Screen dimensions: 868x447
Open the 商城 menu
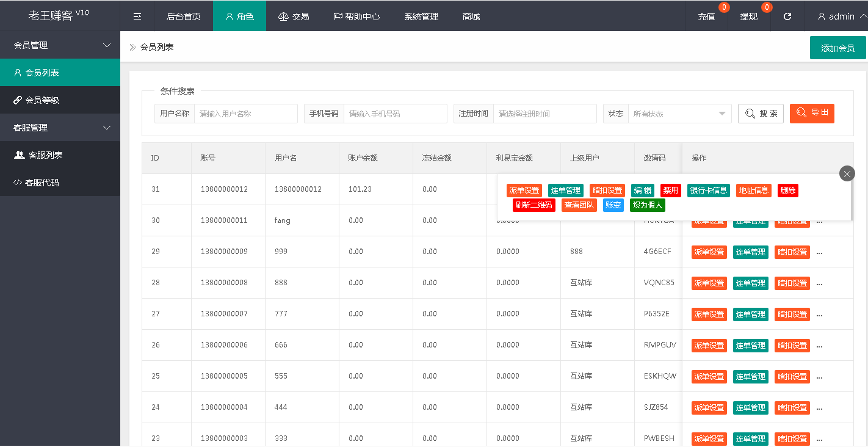coord(471,16)
